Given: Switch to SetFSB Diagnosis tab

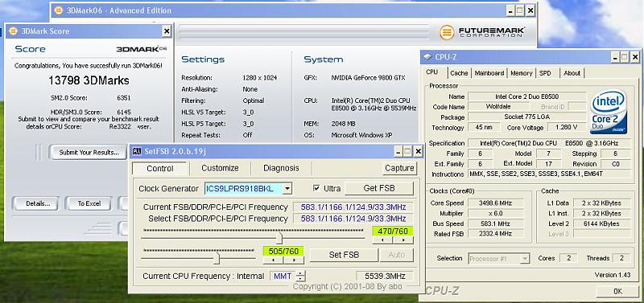Looking at the screenshot, I should pos(281,168).
